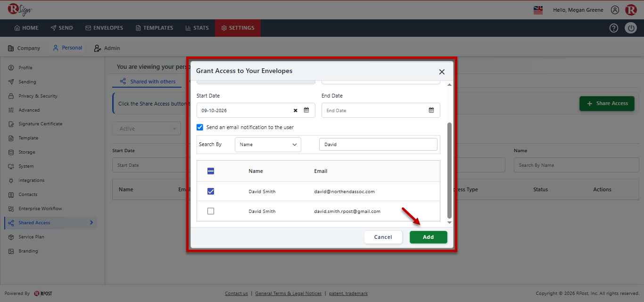Image resolution: width=644 pixels, height=302 pixels.
Task: Uncheck David Smith david@northendassoc.com row
Action: pos(211,191)
